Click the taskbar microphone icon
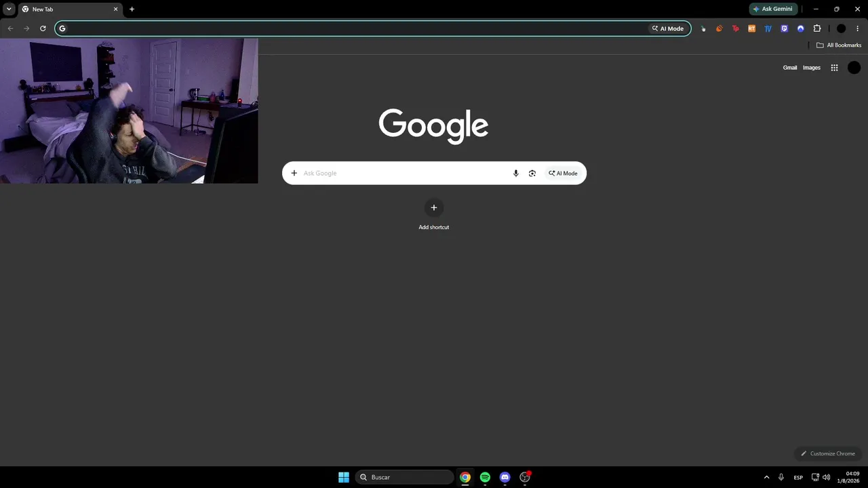 781,477
